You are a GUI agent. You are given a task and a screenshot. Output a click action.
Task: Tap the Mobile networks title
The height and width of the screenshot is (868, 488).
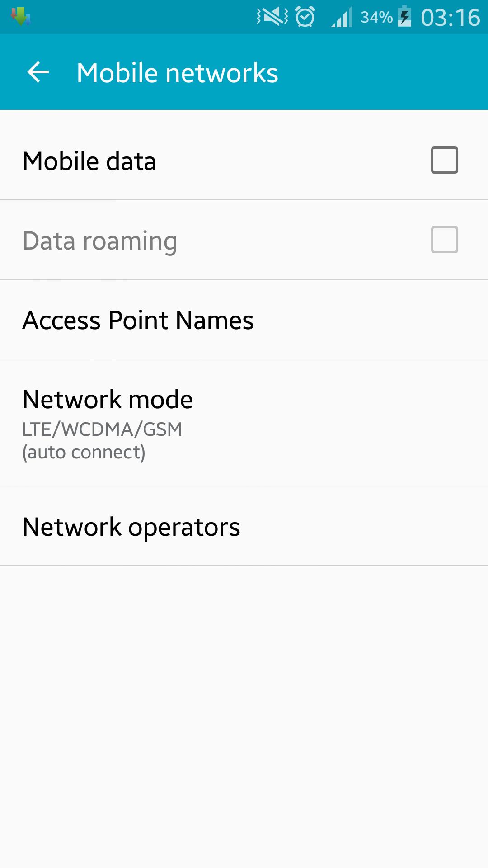177,73
